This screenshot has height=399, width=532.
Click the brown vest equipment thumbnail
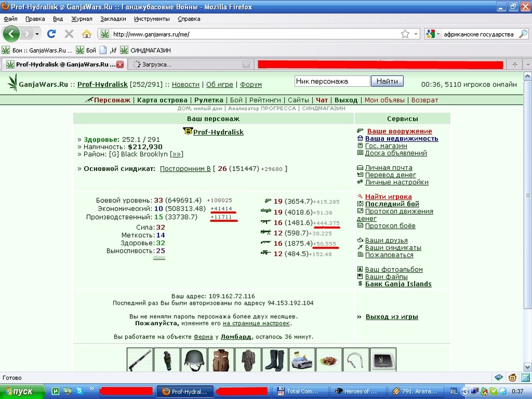[221, 360]
